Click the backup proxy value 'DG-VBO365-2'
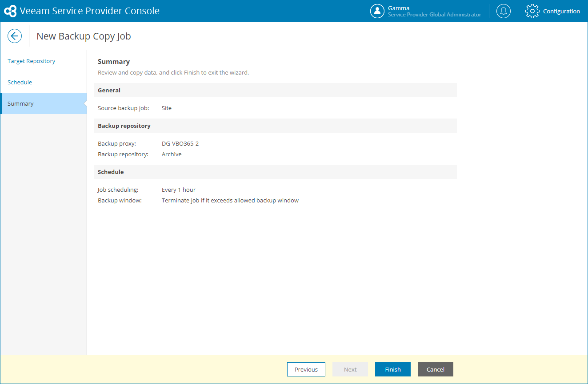588x384 pixels. pos(180,143)
